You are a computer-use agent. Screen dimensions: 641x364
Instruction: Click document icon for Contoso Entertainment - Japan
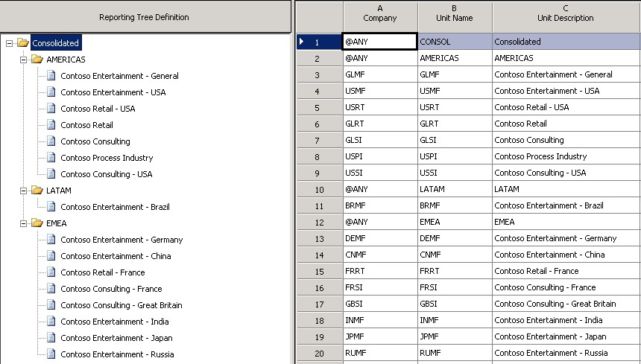point(51,337)
